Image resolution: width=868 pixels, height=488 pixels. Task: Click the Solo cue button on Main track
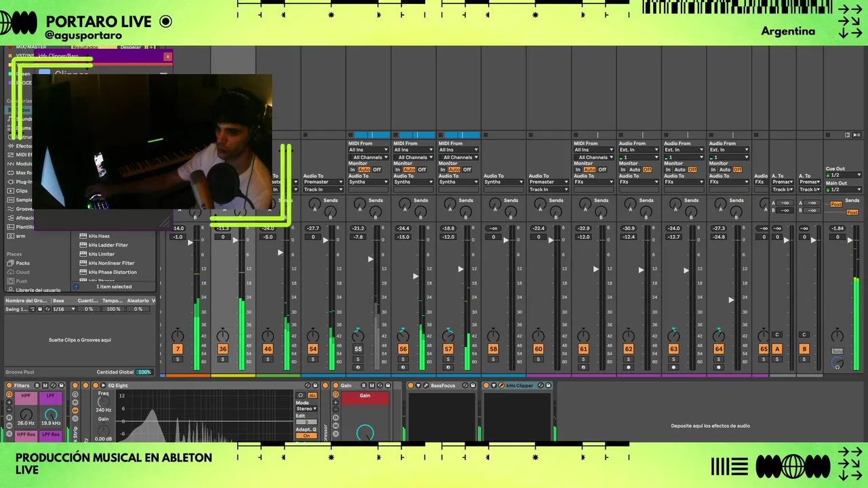tap(837, 351)
